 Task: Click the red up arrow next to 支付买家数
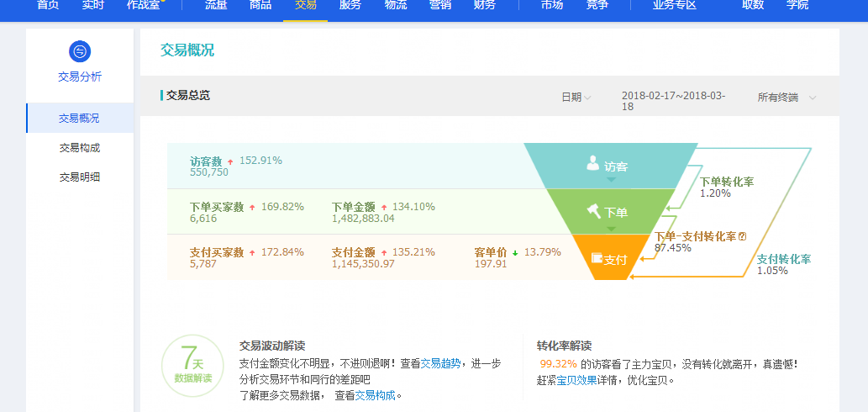pyautogui.click(x=252, y=253)
